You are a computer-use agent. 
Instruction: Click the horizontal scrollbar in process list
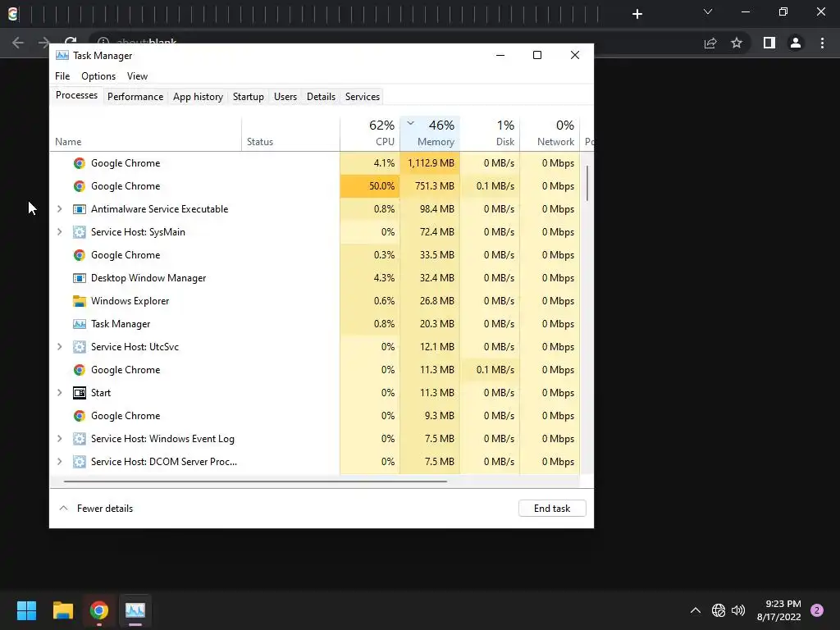point(255,482)
